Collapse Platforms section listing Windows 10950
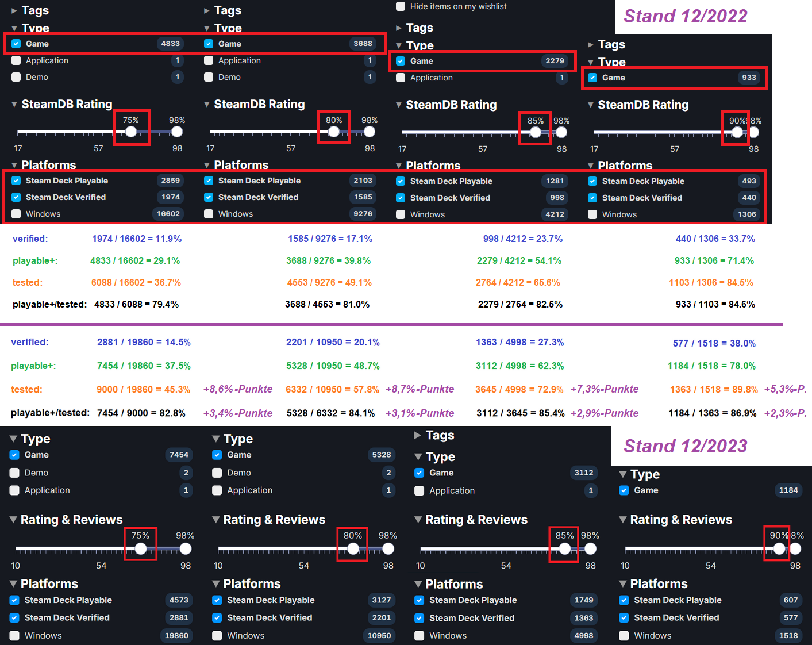This screenshot has width=812, height=645. (246, 583)
